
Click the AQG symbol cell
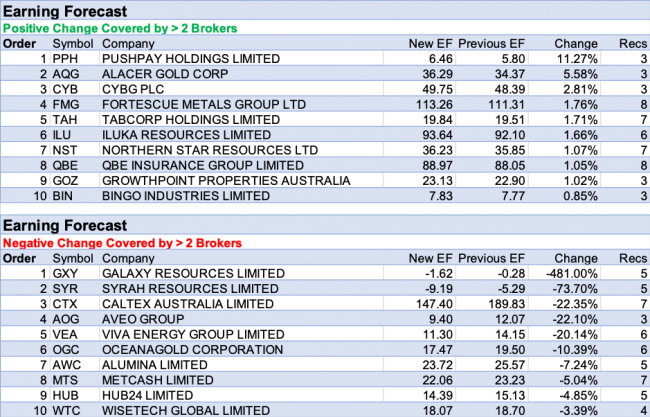(x=66, y=75)
